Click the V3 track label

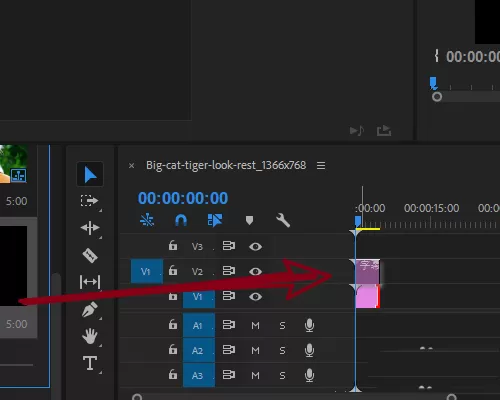[197, 247]
